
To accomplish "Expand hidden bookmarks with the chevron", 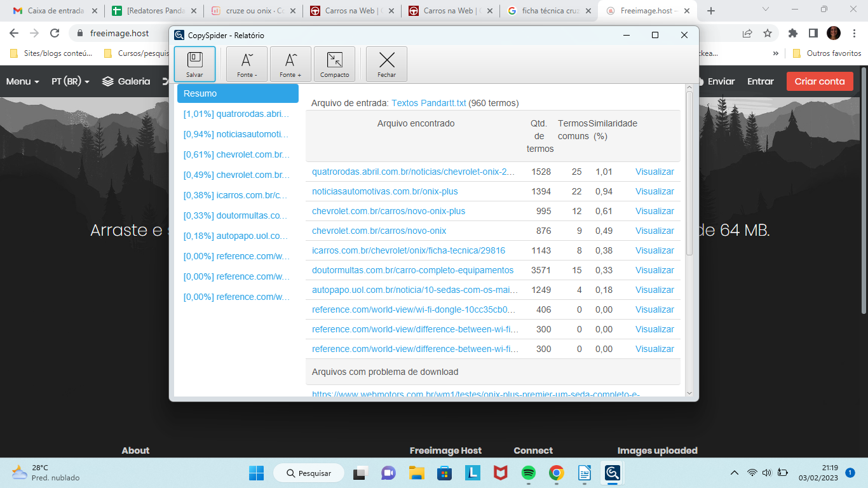I will [x=776, y=53].
